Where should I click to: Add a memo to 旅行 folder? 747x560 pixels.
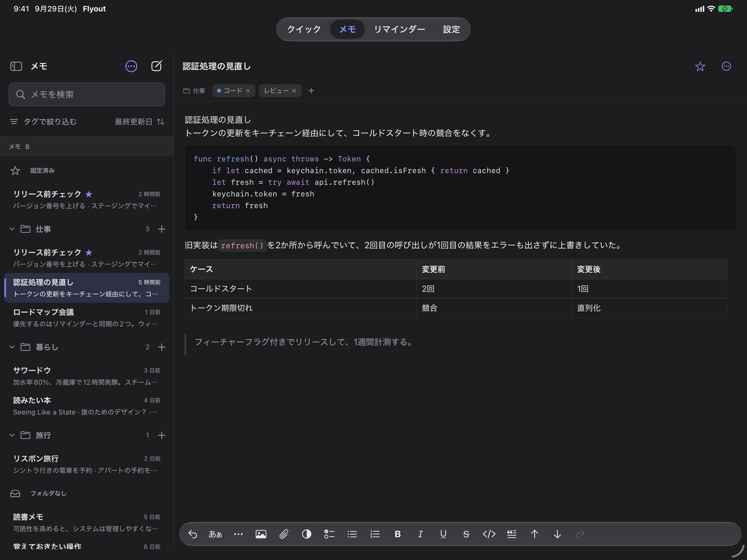pos(162,435)
